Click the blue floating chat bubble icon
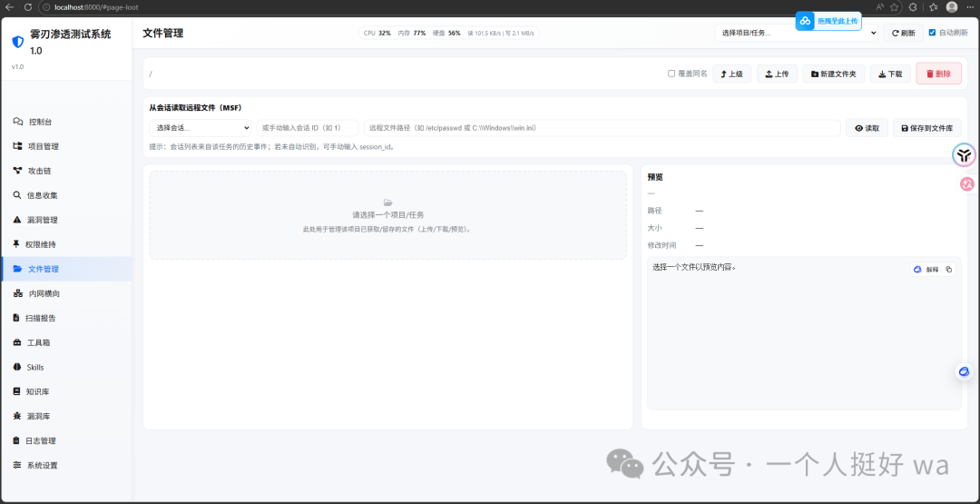The height and width of the screenshot is (504, 980). [965, 372]
